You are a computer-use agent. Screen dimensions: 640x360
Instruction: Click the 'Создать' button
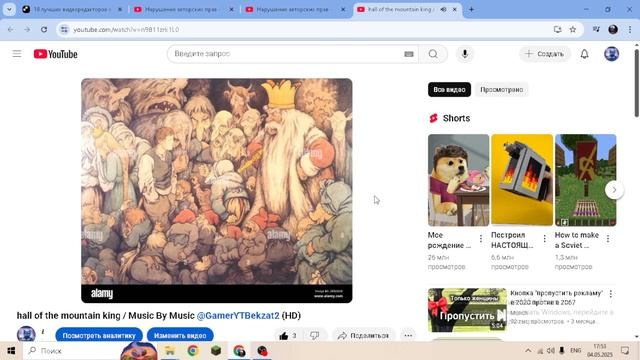(545, 54)
